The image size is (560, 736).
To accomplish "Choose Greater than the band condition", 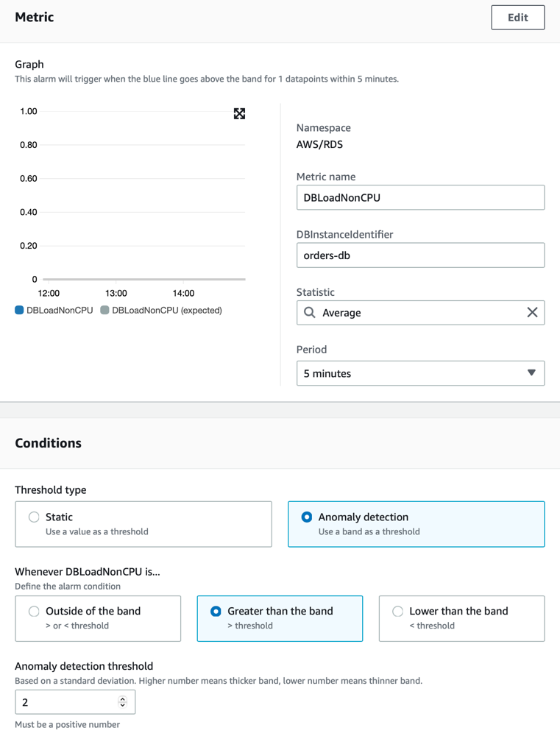I will 216,612.
